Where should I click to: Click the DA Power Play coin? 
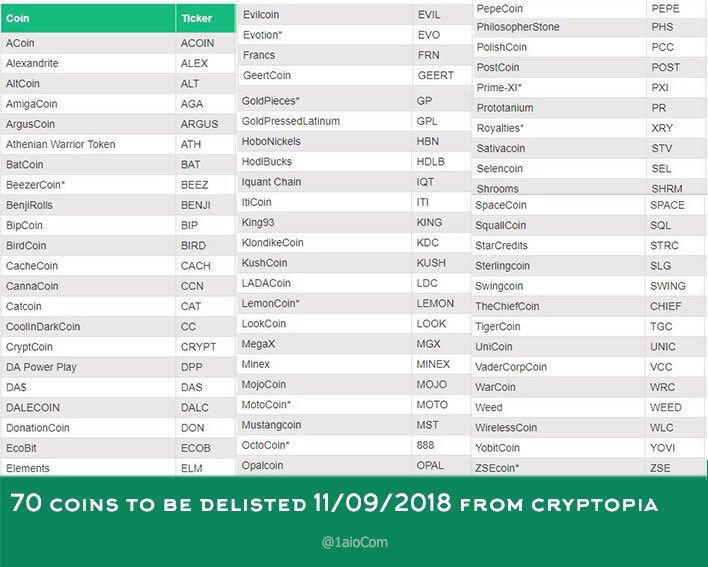click(x=41, y=367)
